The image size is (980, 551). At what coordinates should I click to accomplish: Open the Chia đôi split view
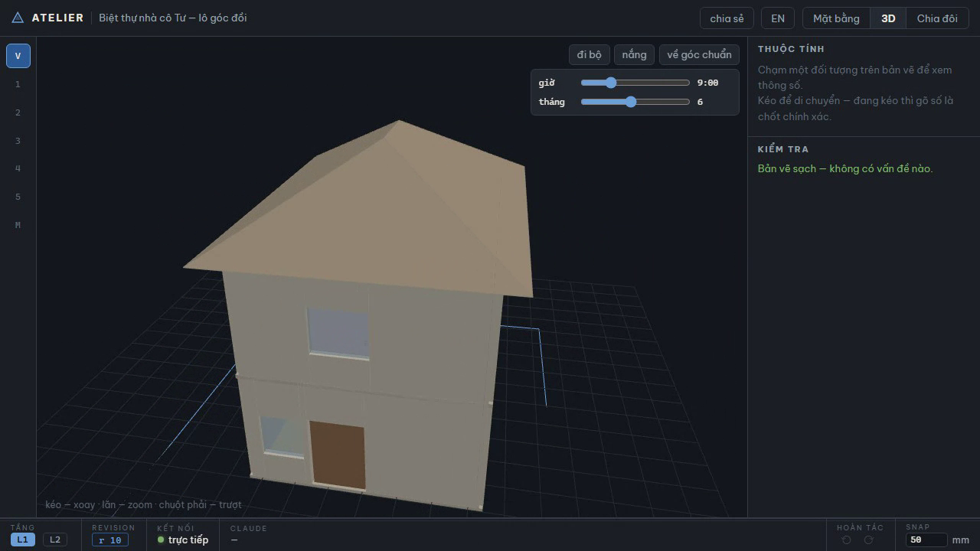(937, 18)
